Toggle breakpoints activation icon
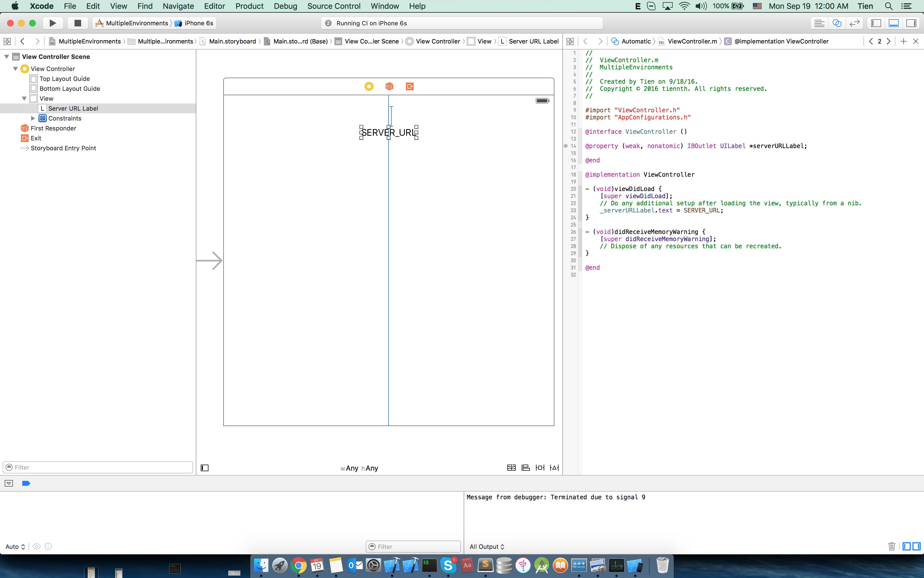 click(x=26, y=484)
